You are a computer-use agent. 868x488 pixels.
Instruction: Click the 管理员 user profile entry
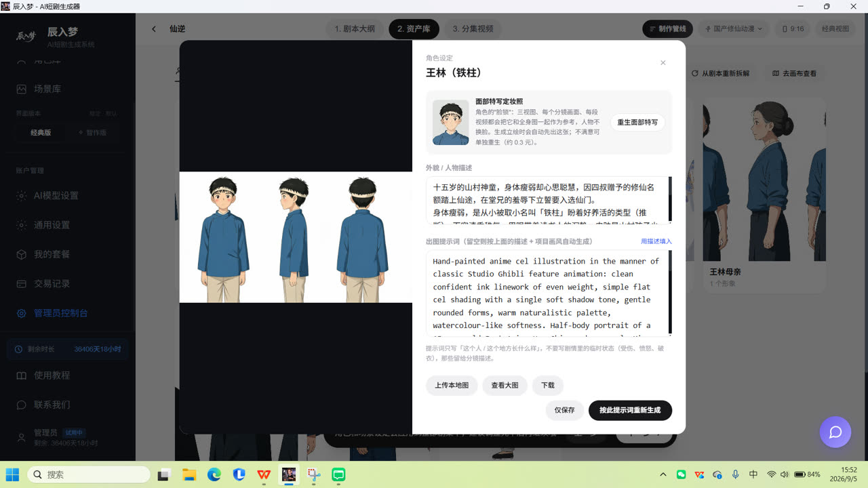[x=68, y=437]
